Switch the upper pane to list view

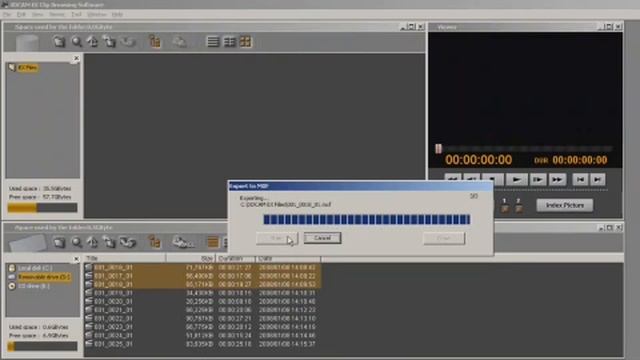213,42
